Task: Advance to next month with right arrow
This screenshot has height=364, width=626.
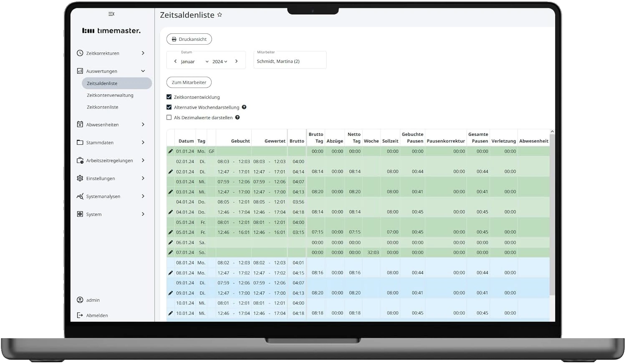Action: coord(236,61)
